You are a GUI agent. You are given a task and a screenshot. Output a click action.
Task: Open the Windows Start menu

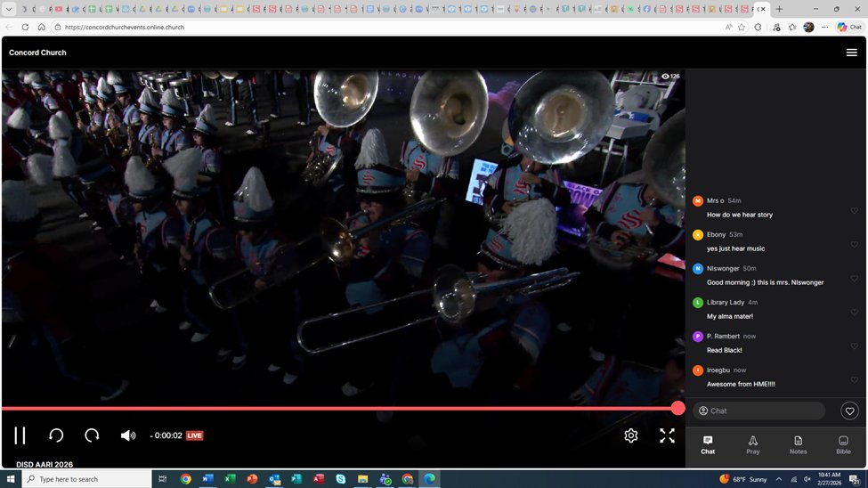pyautogui.click(x=11, y=478)
